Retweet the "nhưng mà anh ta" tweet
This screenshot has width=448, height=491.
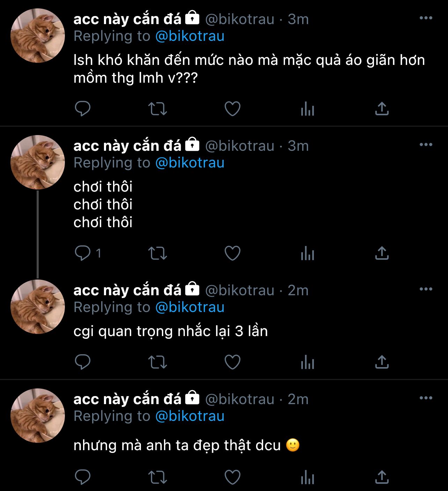(x=158, y=477)
